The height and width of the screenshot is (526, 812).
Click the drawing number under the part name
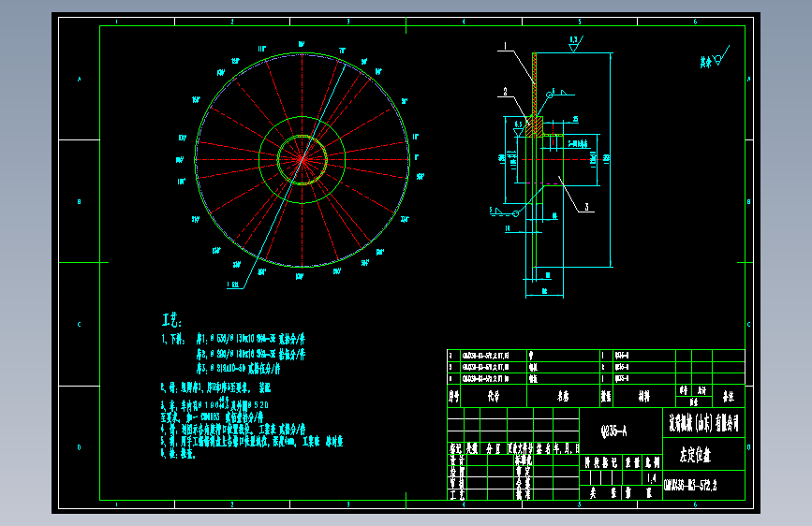690,485
